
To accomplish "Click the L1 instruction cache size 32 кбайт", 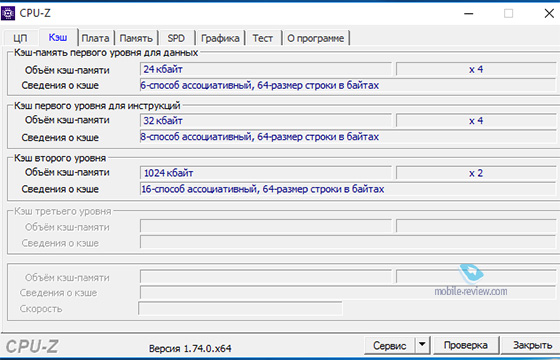I will [x=266, y=120].
